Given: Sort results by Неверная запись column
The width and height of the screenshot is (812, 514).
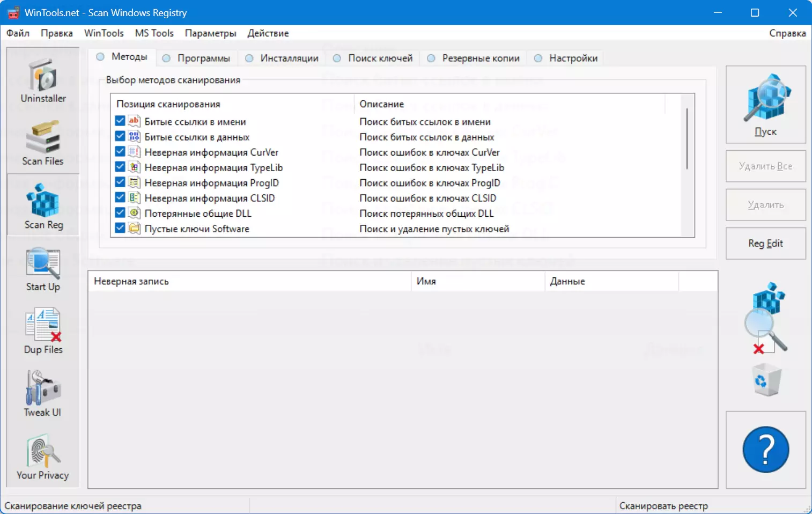Looking at the screenshot, I should pos(250,281).
